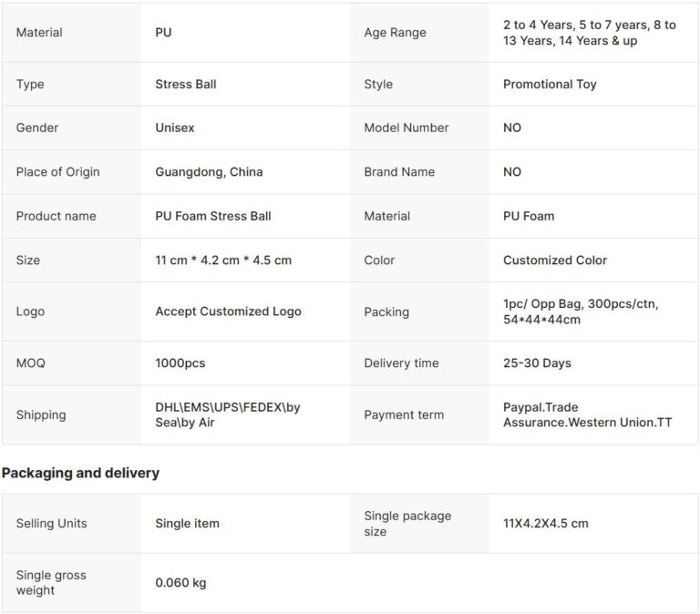Select the 'Stress Ball' type value
700x614 pixels.
[186, 84]
